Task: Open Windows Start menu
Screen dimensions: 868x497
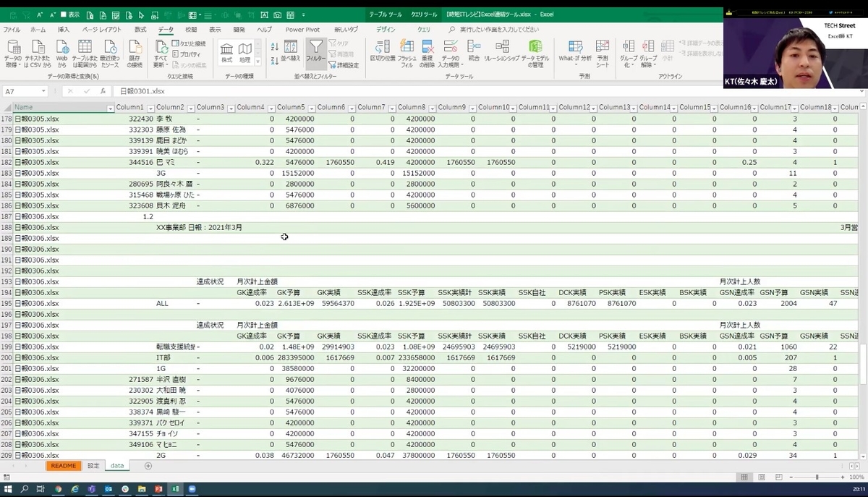Action: tap(7, 490)
